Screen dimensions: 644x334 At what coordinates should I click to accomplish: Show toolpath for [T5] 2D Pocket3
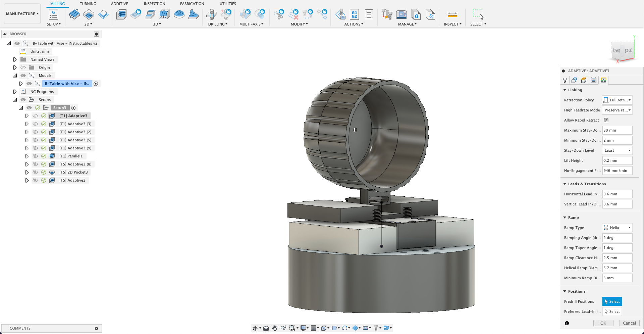[35, 172]
